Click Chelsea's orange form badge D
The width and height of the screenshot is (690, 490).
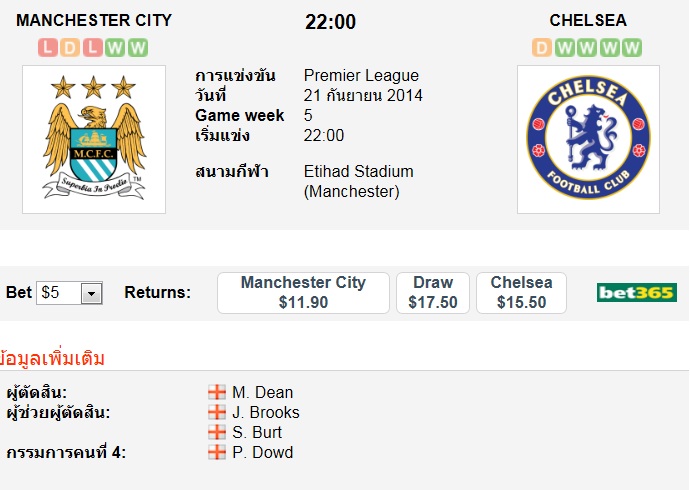click(542, 48)
